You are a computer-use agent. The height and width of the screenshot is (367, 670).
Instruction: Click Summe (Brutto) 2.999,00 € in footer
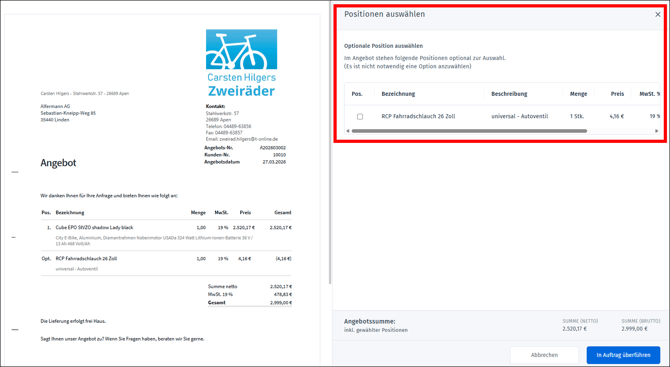(635, 329)
